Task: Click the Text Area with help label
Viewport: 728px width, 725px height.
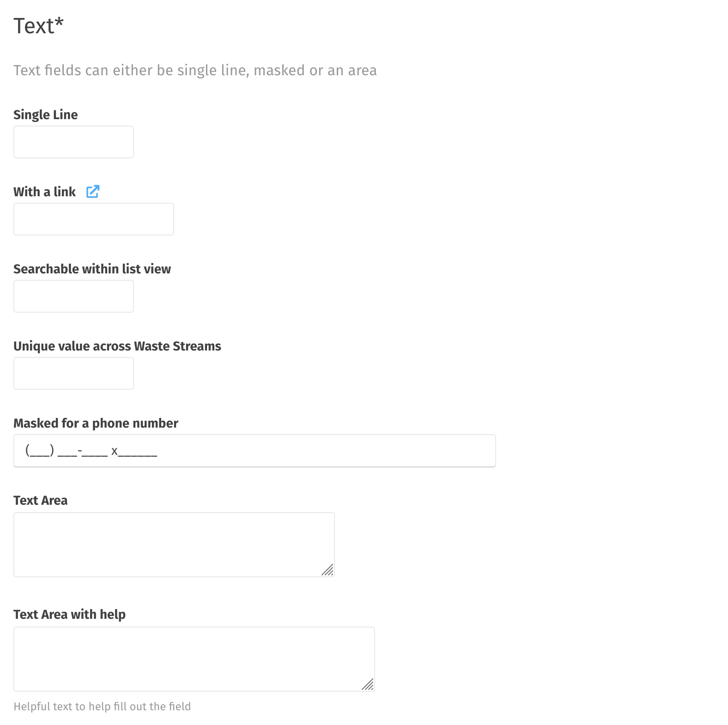Action: pyautogui.click(x=69, y=614)
